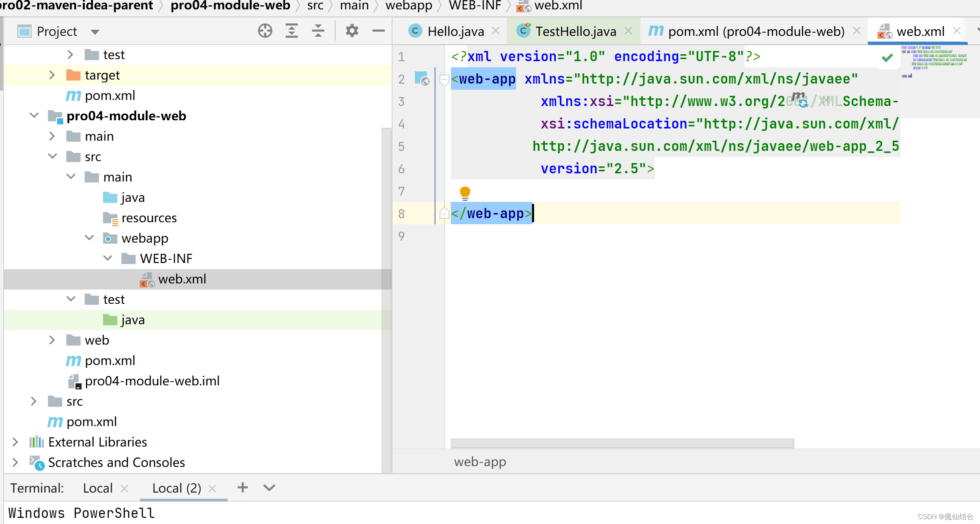This screenshot has width=980, height=524.
Task: Open Project panel settings gear
Action: pos(352,31)
